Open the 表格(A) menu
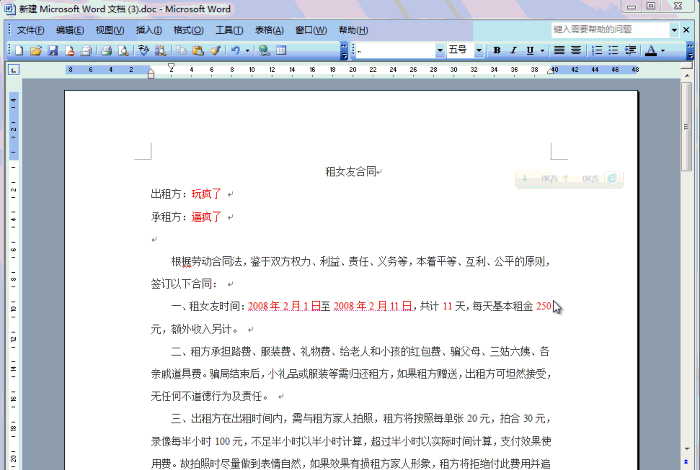The width and height of the screenshot is (700, 470). pos(269,30)
